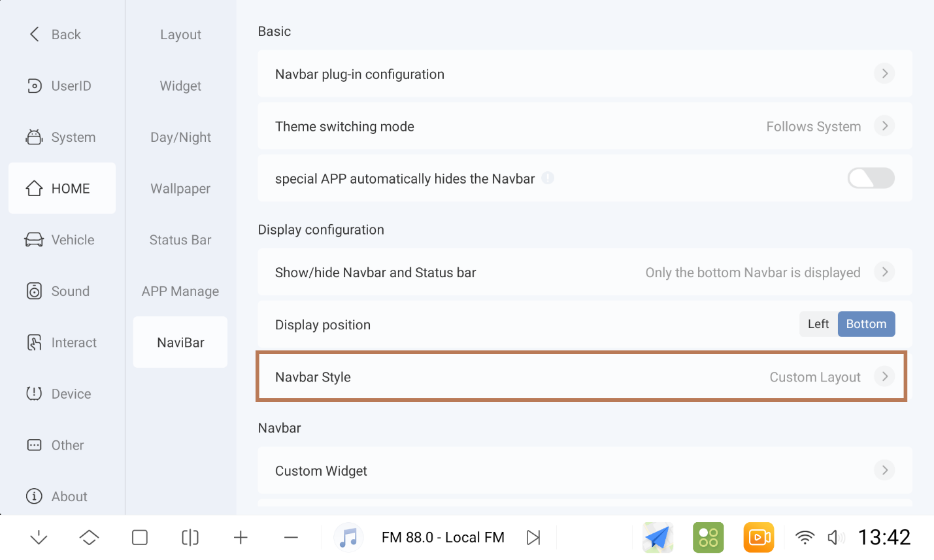Click FM 88.0 - Local FM station text
The height and width of the screenshot is (560, 934).
(442, 537)
